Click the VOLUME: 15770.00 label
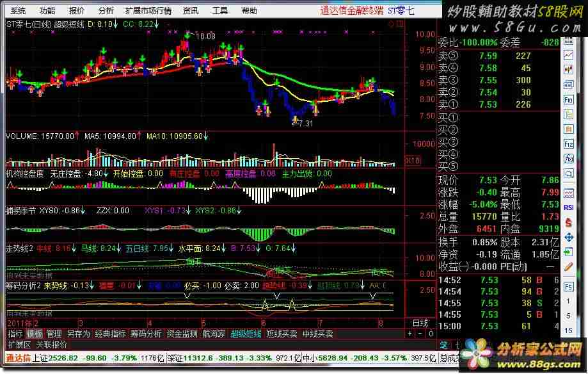The height and width of the screenshot is (374, 588). pyautogui.click(x=40, y=136)
